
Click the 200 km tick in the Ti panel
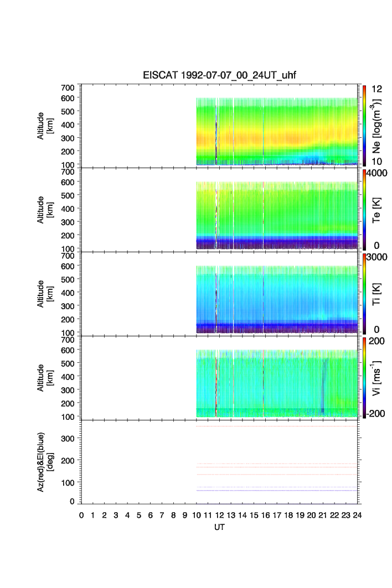tap(68, 320)
